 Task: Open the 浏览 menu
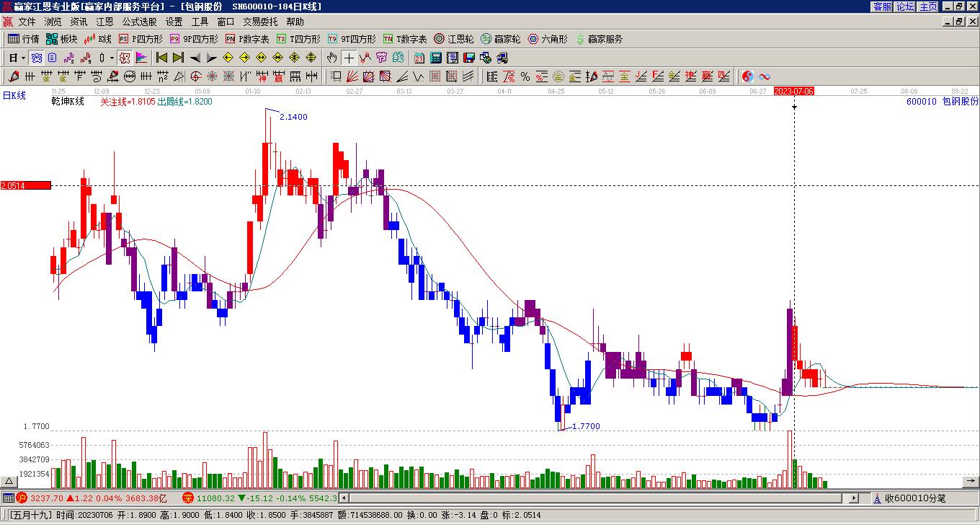tap(53, 22)
